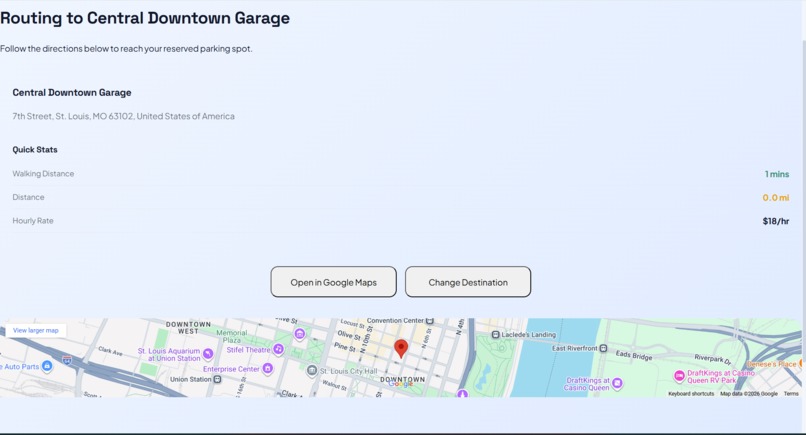Click the Routing to Central Downtown Garage title
The image size is (806, 435).
145,18
